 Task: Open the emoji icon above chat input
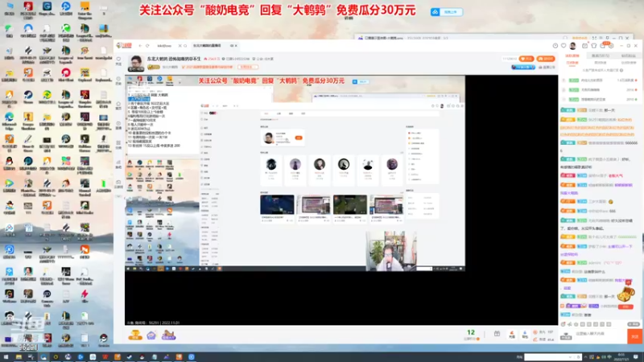(563, 324)
